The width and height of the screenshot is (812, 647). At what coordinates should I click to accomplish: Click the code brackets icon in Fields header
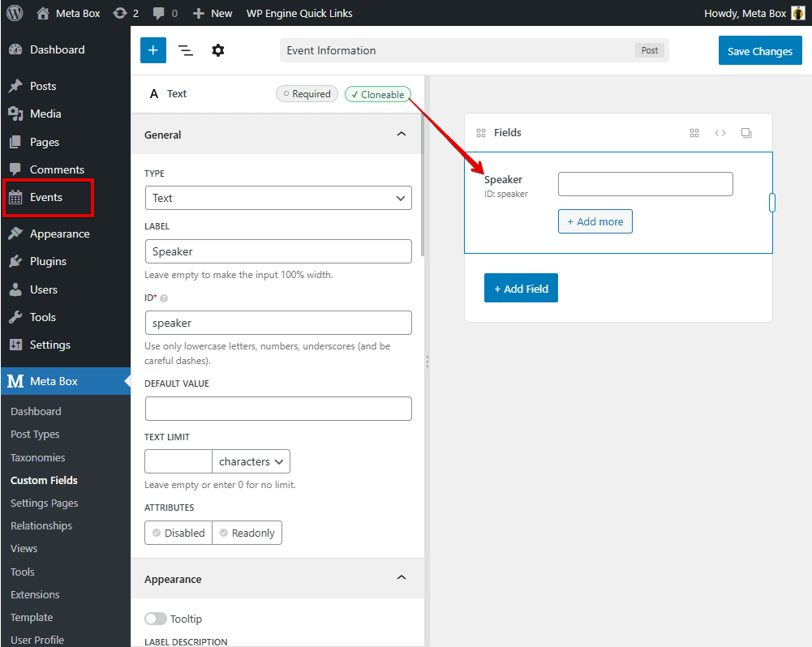720,133
